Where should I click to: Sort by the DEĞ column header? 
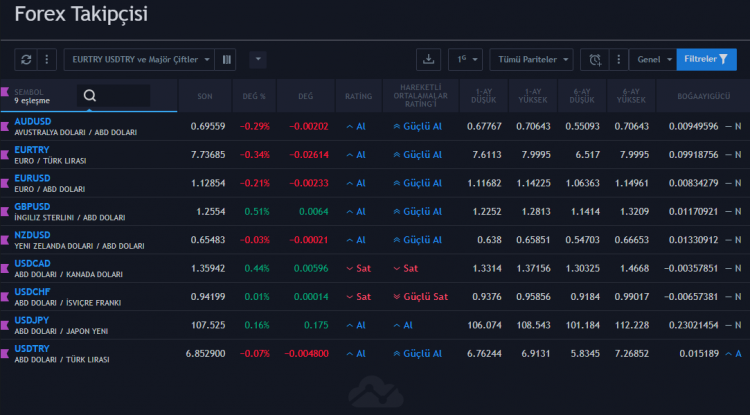coord(306,96)
